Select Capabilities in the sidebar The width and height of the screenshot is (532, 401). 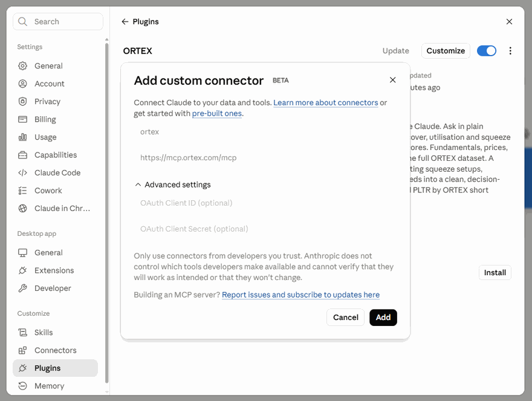(x=55, y=155)
